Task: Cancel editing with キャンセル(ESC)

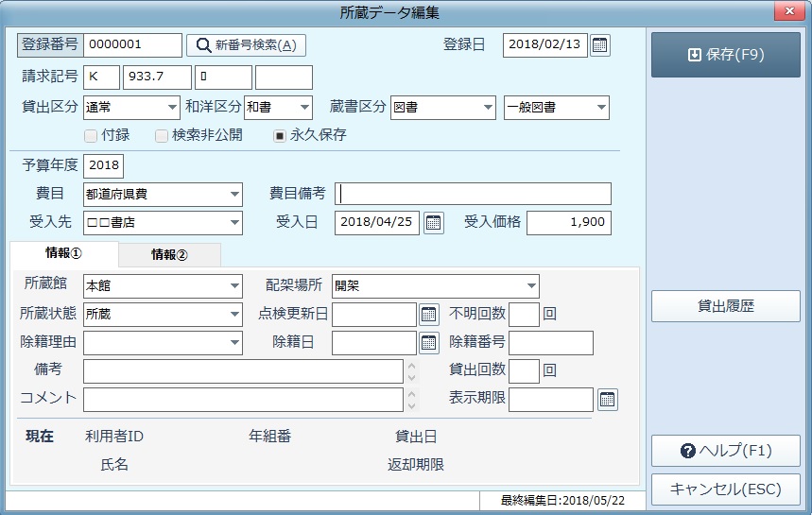Action: click(726, 489)
